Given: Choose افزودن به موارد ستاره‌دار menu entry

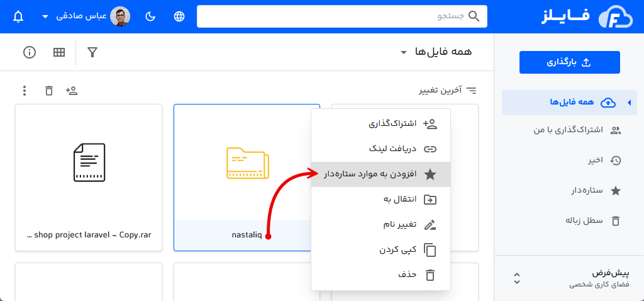Looking at the screenshot, I should 380,174.
